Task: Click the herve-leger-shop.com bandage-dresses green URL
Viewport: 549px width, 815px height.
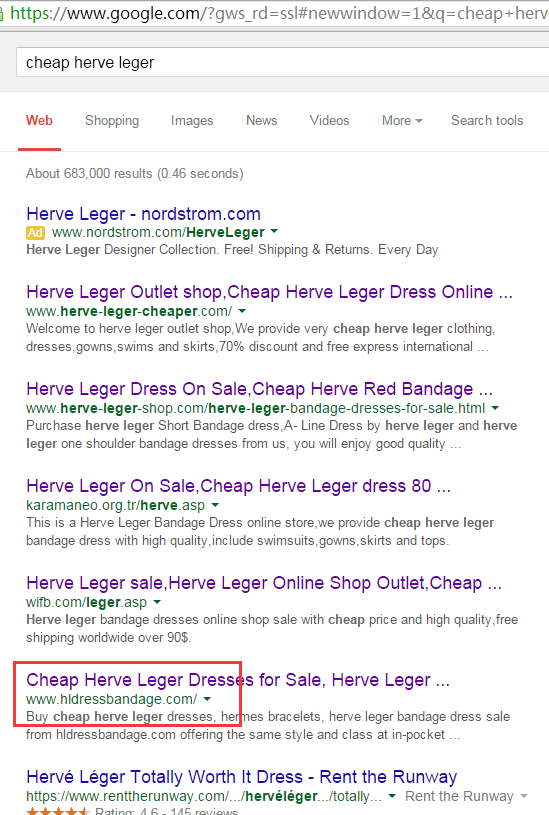Action: [x=255, y=408]
